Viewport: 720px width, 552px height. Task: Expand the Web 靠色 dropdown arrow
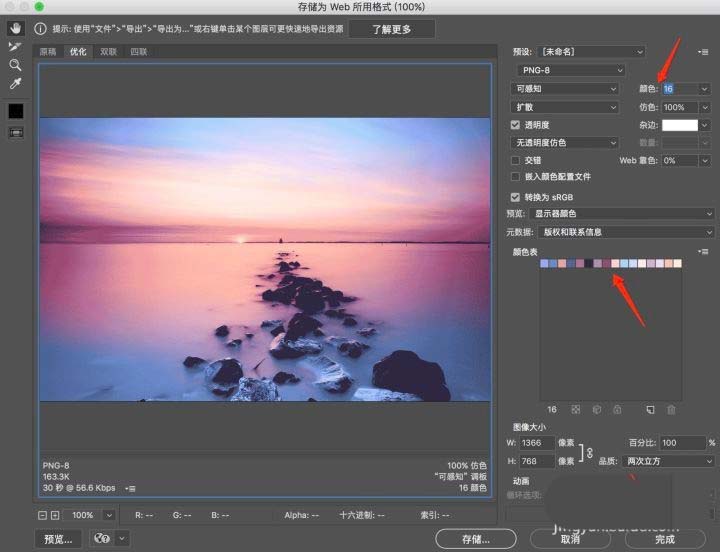(704, 160)
